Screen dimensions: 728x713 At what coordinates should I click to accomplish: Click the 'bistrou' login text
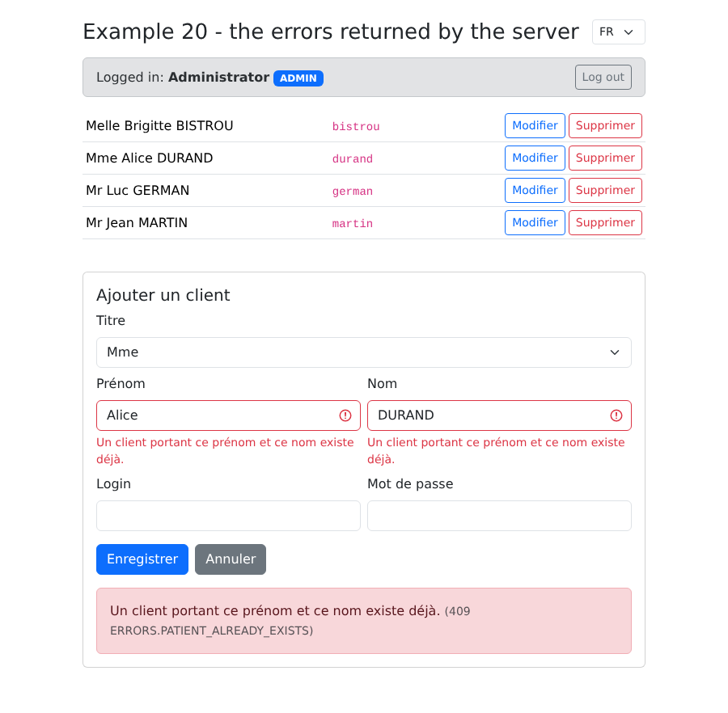click(x=356, y=127)
